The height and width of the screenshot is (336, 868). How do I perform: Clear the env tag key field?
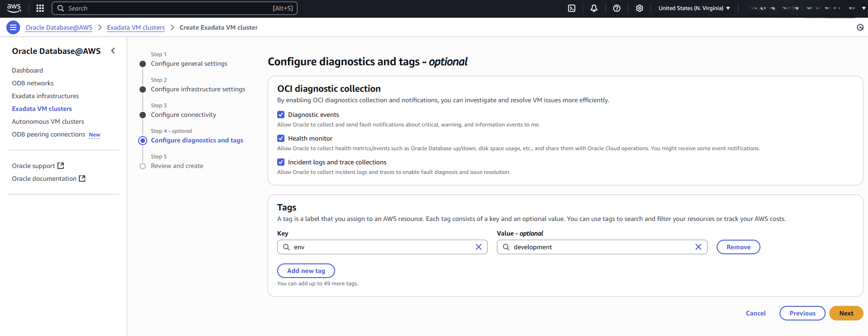click(x=478, y=247)
